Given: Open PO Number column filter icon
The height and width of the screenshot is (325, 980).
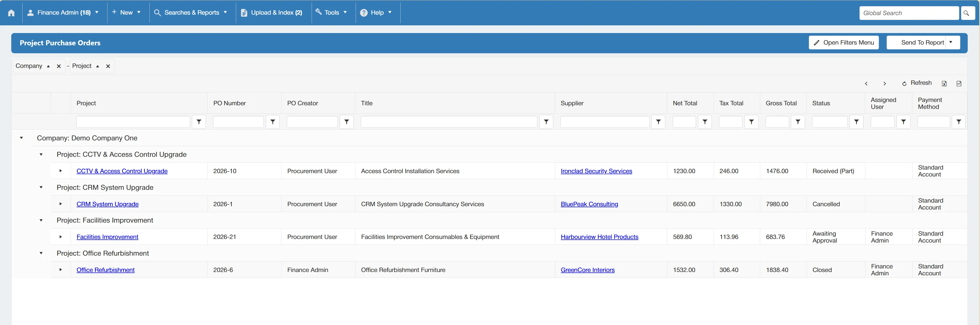Looking at the screenshot, I should point(273,122).
